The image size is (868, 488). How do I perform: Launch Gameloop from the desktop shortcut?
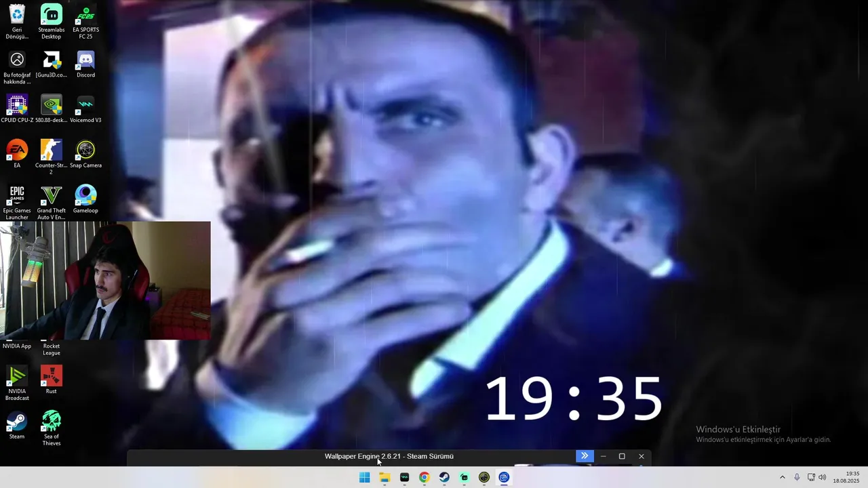point(85,199)
